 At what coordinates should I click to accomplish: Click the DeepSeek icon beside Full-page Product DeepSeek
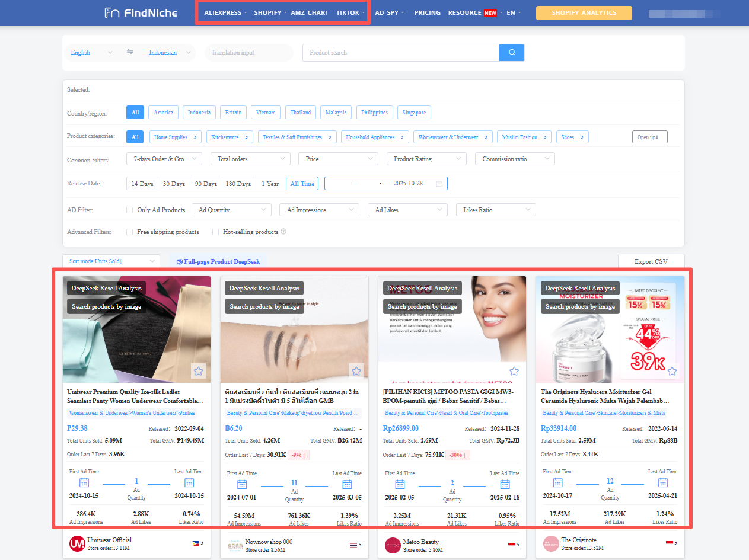click(180, 261)
